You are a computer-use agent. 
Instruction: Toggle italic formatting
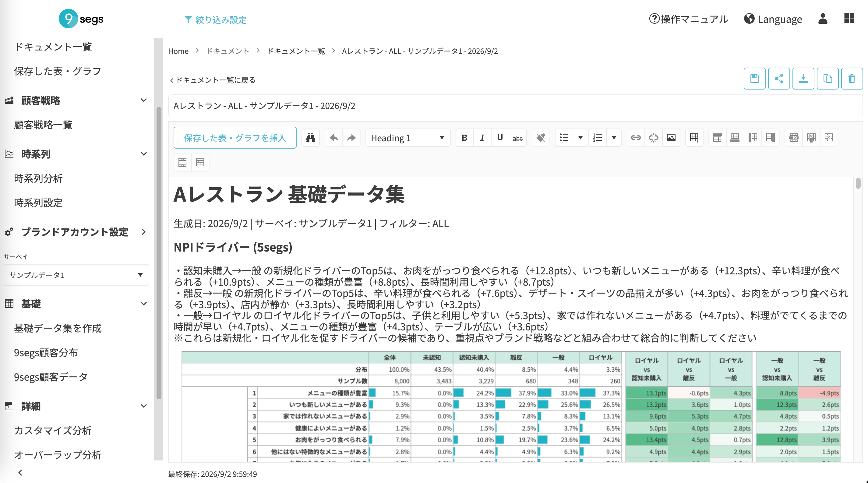(x=482, y=138)
